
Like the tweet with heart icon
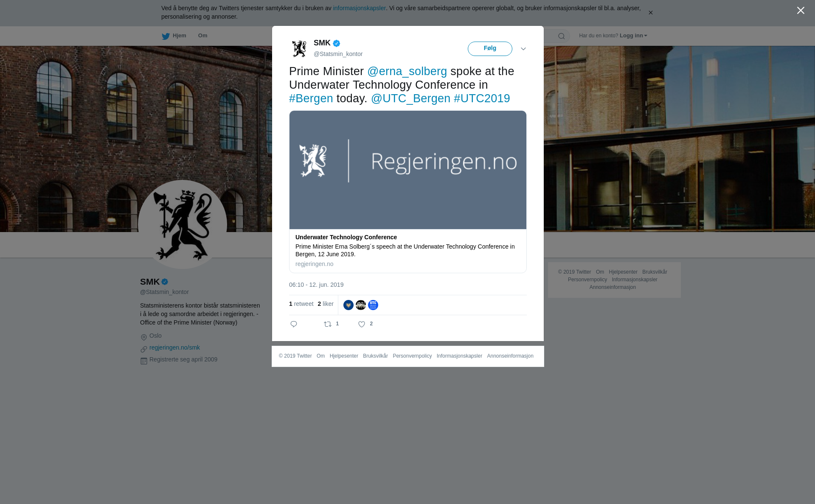(362, 324)
